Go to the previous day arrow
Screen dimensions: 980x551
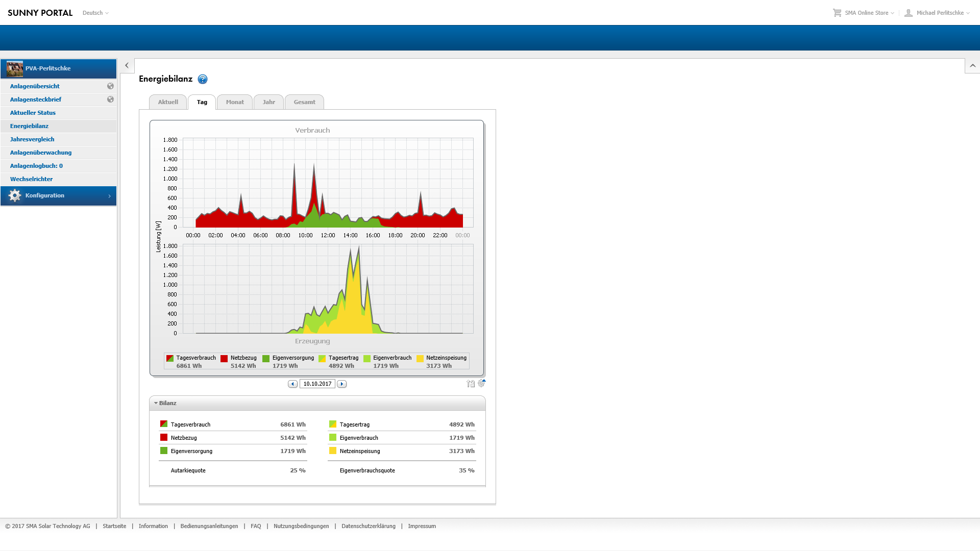[x=292, y=384]
